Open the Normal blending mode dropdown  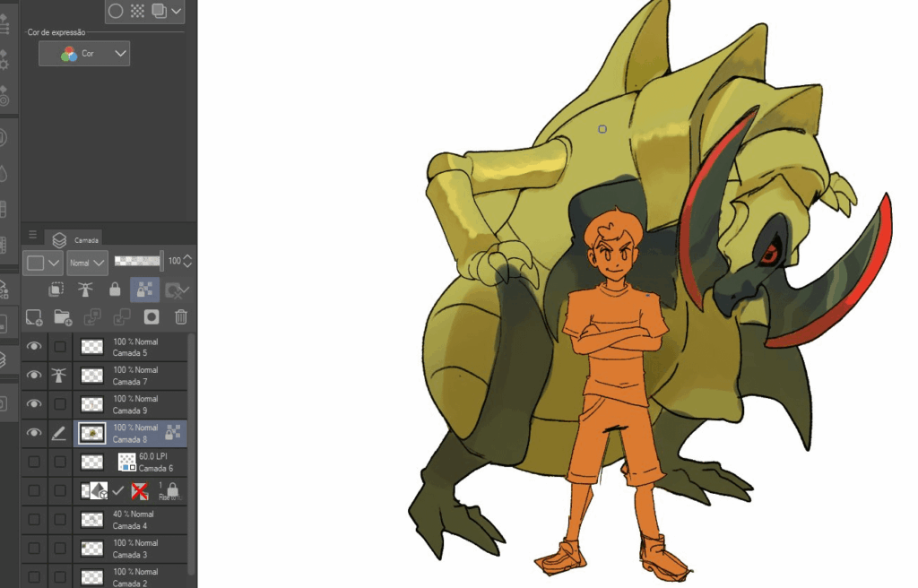coord(87,263)
